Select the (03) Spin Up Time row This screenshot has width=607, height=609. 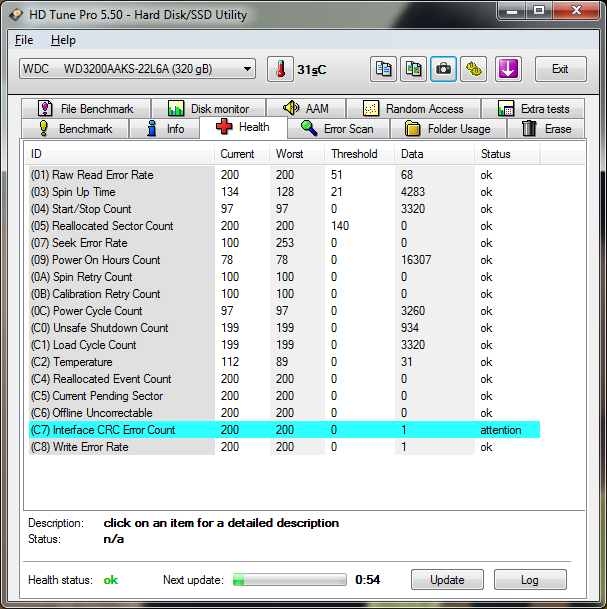[x=284, y=192]
